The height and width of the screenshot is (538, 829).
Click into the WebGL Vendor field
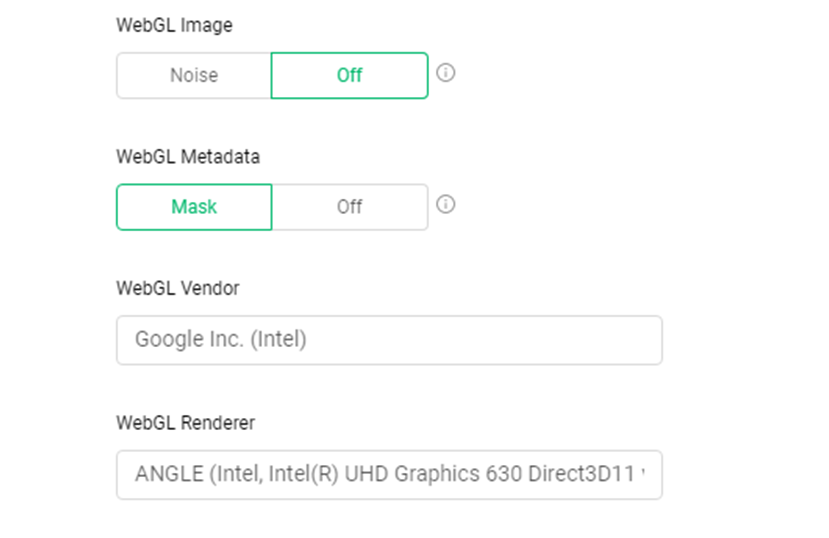tap(389, 340)
